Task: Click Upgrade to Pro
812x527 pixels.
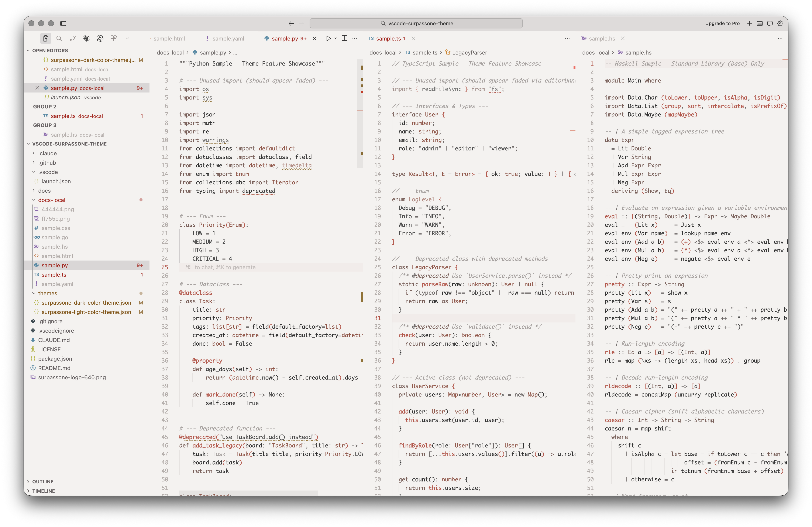Action: click(x=722, y=24)
